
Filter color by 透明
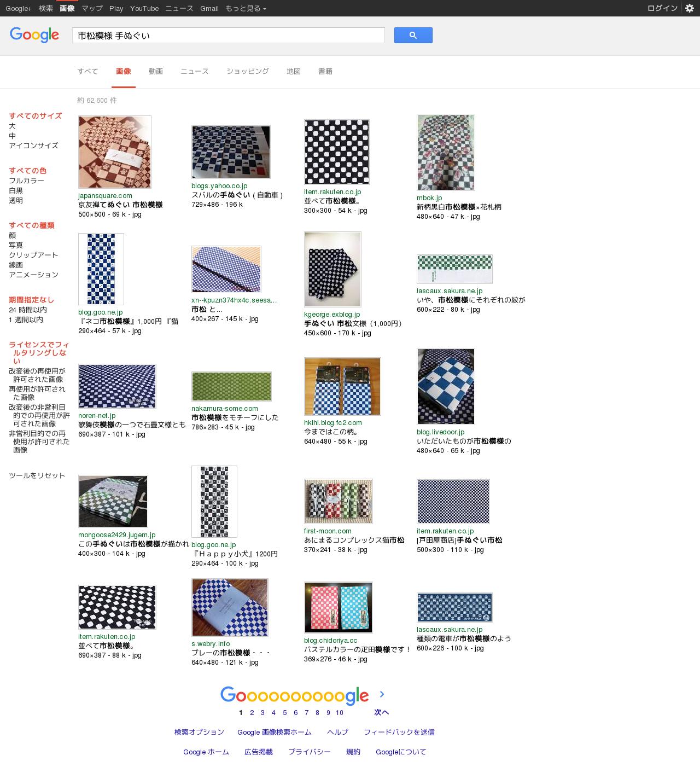16,200
